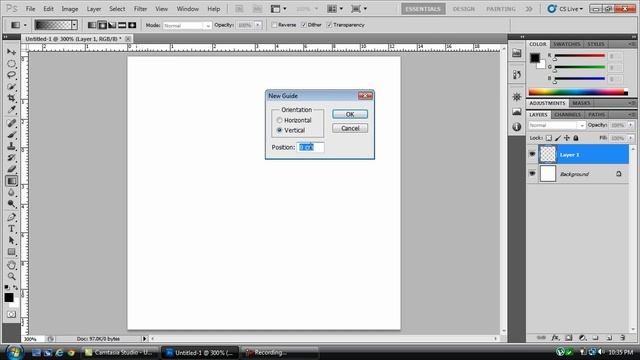Open the gradient Mode dropdown
The image size is (640, 360).
tap(187, 25)
